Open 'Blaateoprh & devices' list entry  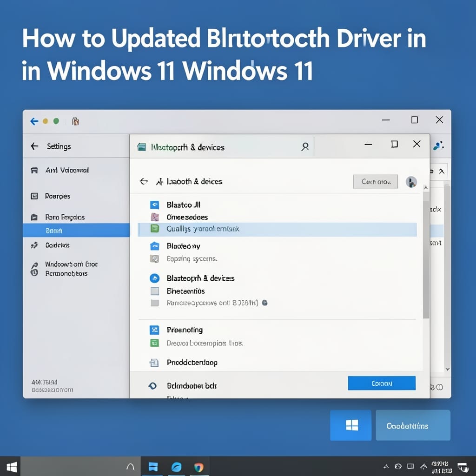200,278
